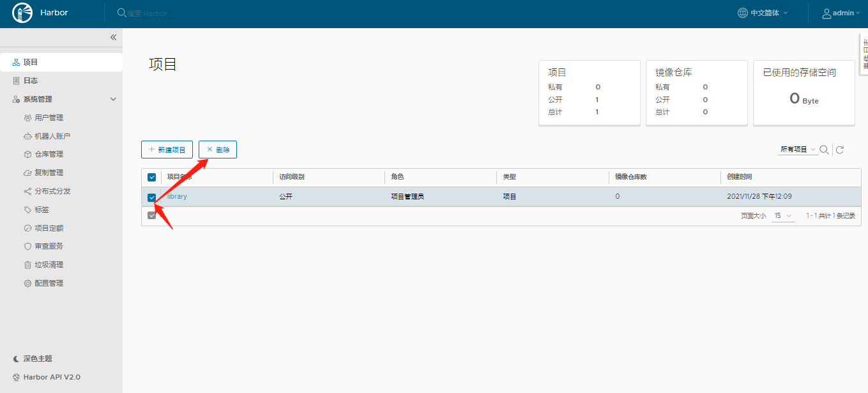This screenshot has height=393, width=868.
Task: Click the 项目管理员 cell in library row
Action: point(407,197)
